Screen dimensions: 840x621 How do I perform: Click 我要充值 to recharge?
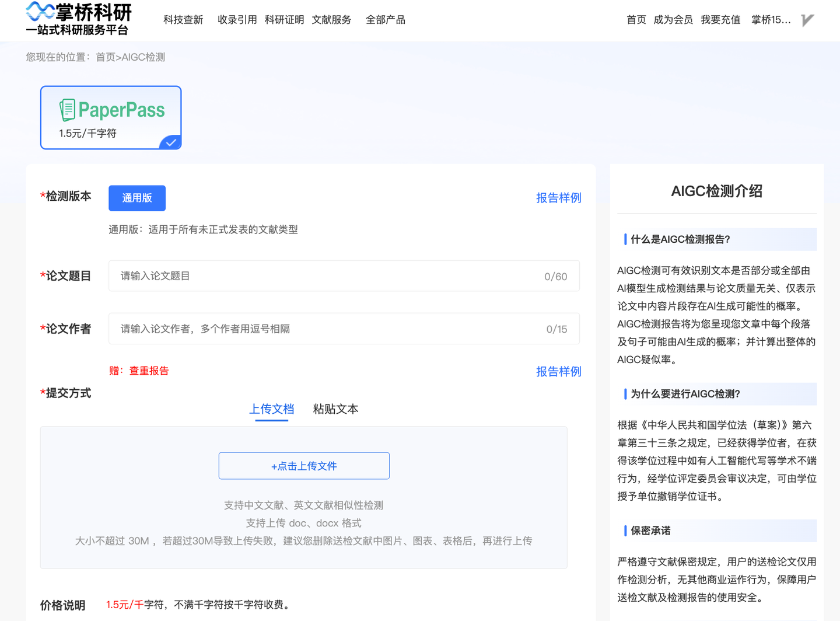tap(720, 19)
